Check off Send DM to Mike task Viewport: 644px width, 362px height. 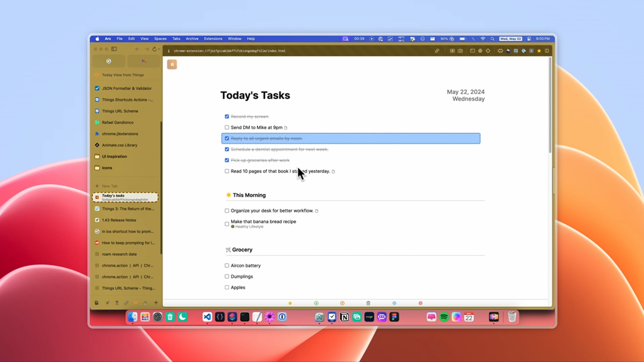pos(227,127)
